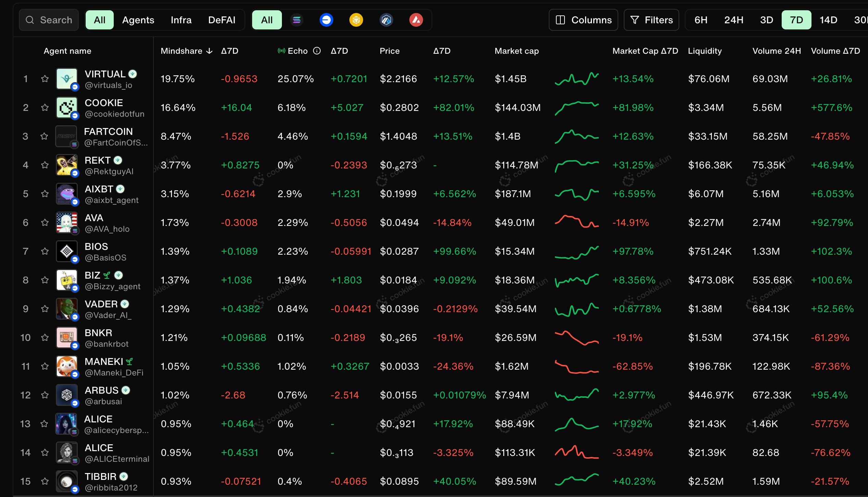This screenshot has width=868, height=497.
Task: Star the AIXBT agent row
Action: (x=45, y=194)
